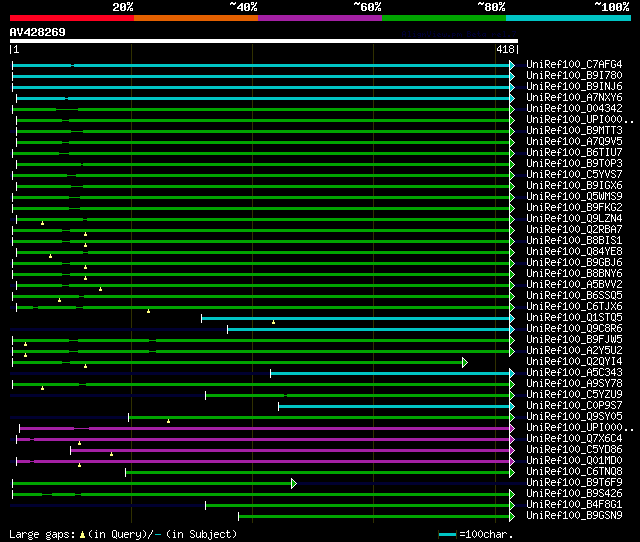Select the white AV428269 query sequence bar
Image resolution: width=640 pixels, height=542 pixels.
(x=264, y=41)
